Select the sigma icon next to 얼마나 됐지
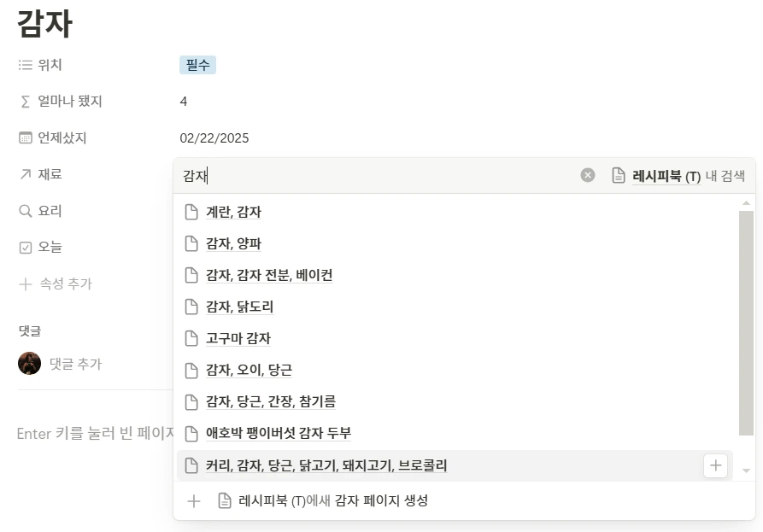 coord(26,101)
